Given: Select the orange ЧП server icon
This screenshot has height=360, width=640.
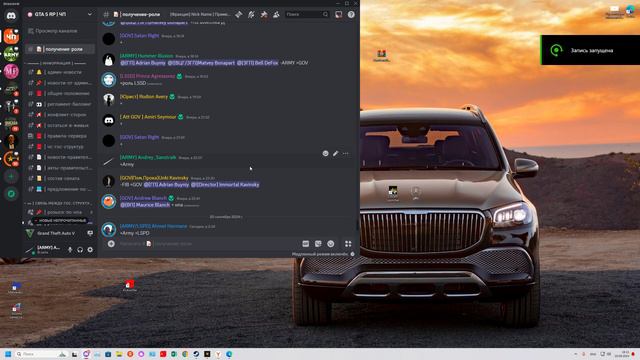Looking at the screenshot, I should (x=11, y=36).
